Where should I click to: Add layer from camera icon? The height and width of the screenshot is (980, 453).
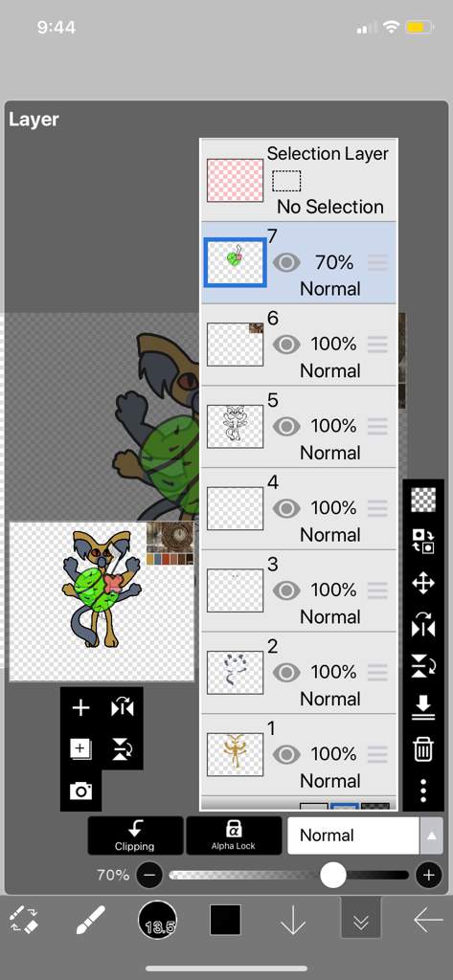[x=80, y=791]
